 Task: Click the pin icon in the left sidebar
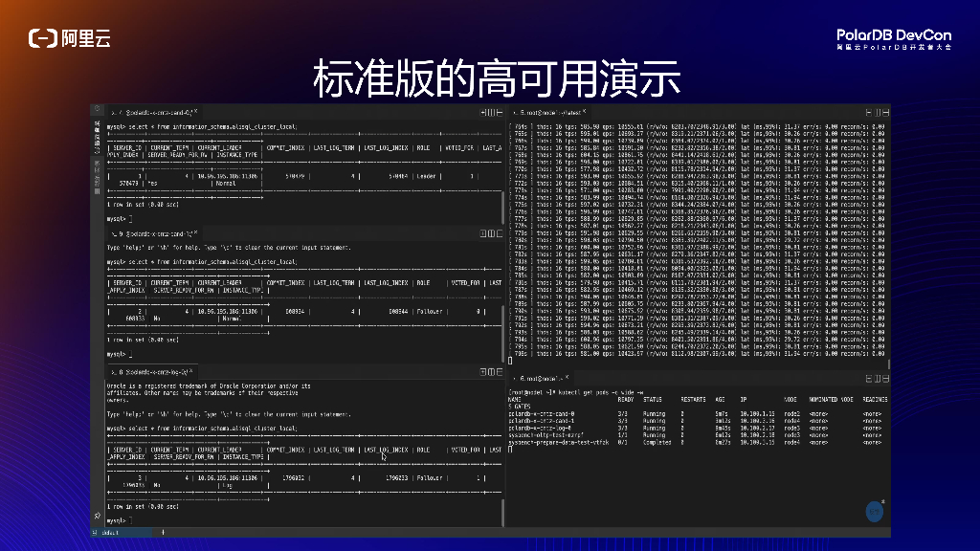pos(97,516)
